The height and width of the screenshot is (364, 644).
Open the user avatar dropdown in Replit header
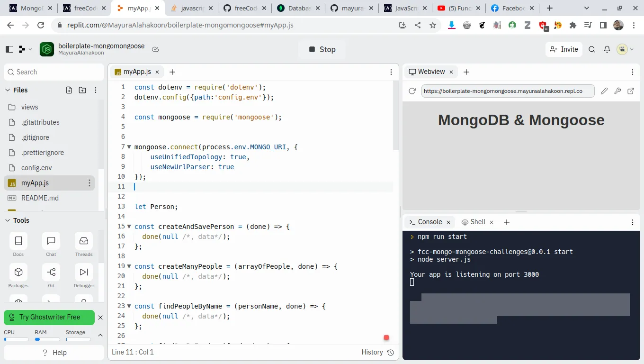[x=625, y=49]
